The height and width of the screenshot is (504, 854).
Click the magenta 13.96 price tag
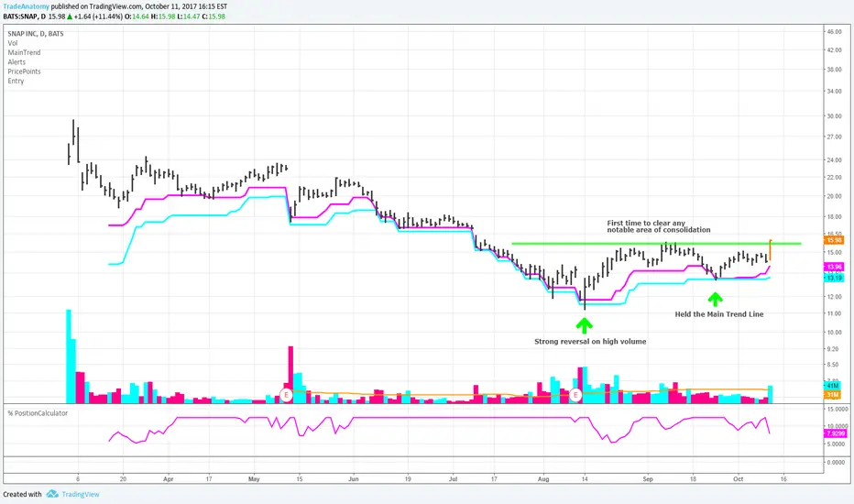[x=834, y=267]
